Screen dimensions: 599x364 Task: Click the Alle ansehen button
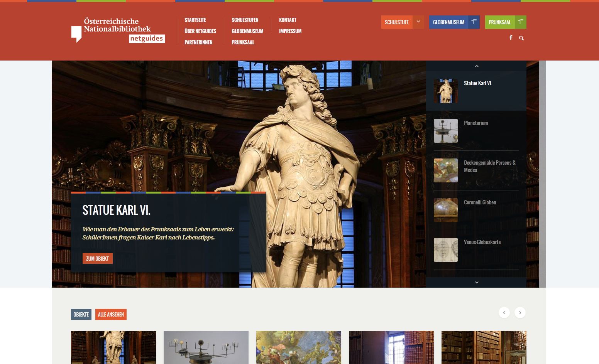[x=111, y=314]
